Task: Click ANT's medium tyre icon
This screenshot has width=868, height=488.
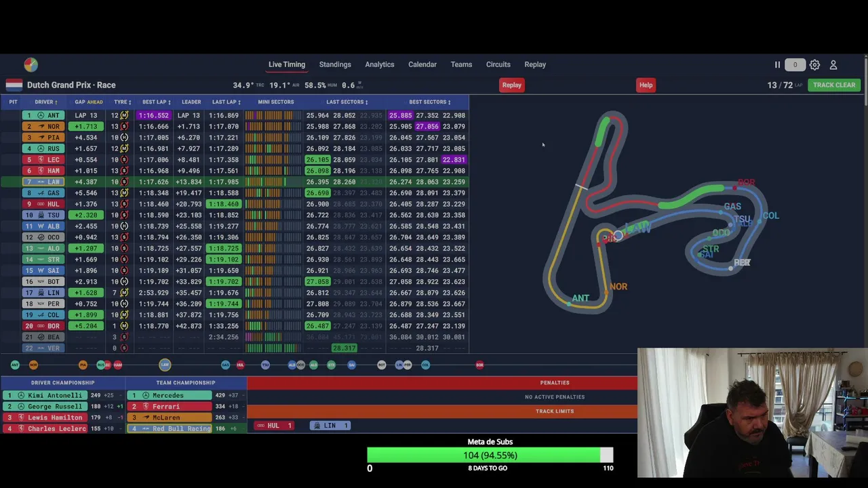Action: click(x=124, y=115)
